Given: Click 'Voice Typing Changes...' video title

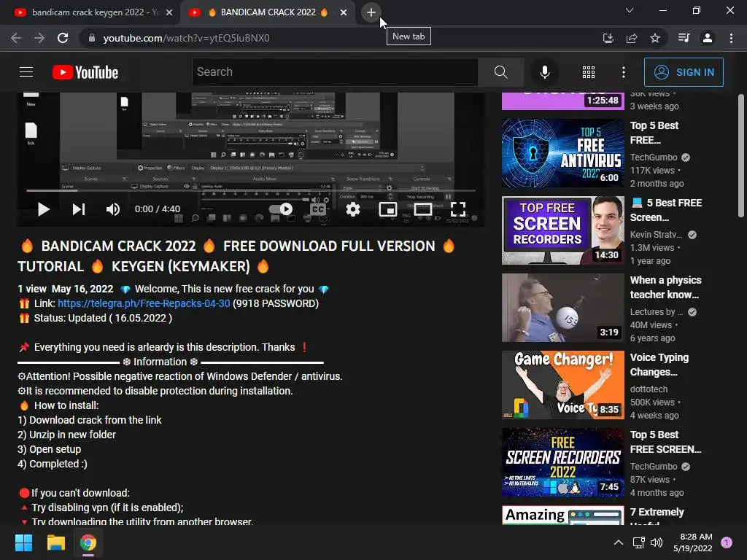Looking at the screenshot, I should pos(659,365).
